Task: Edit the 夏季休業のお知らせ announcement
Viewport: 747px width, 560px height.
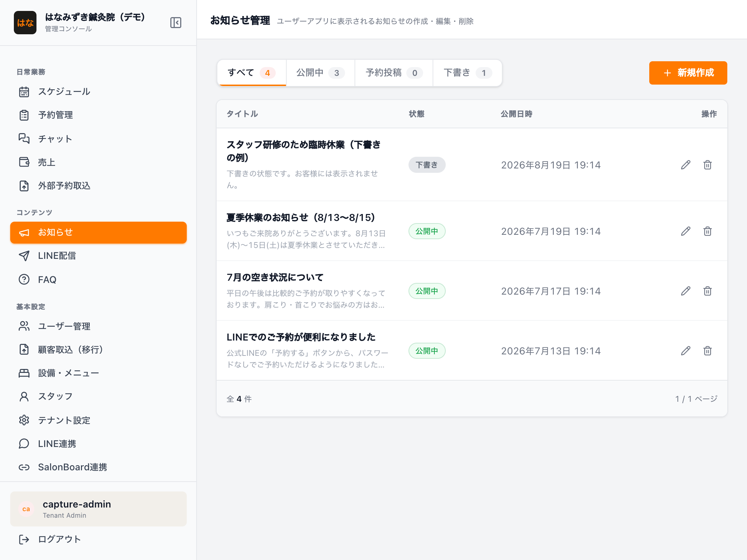Action: click(x=686, y=231)
